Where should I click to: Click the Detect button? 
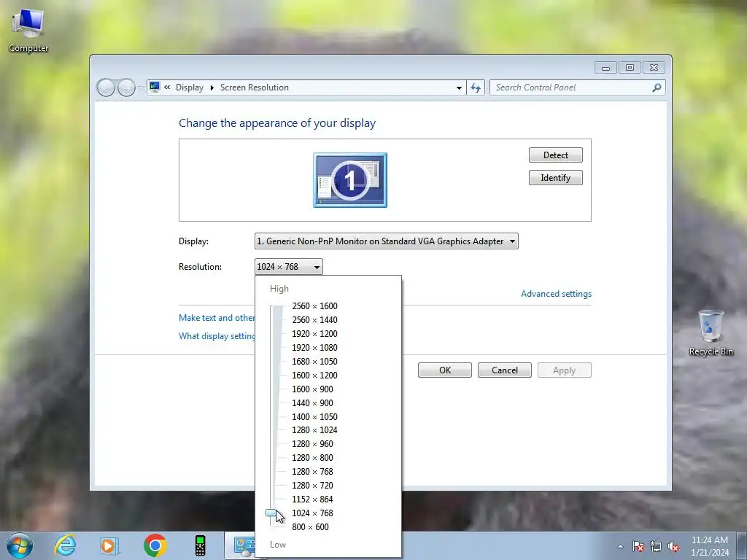(555, 155)
